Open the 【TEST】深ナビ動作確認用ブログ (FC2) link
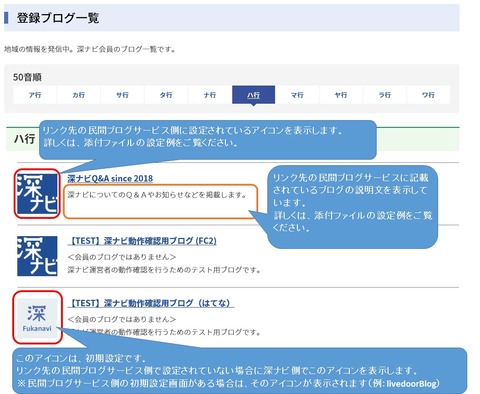 point(142,241)
